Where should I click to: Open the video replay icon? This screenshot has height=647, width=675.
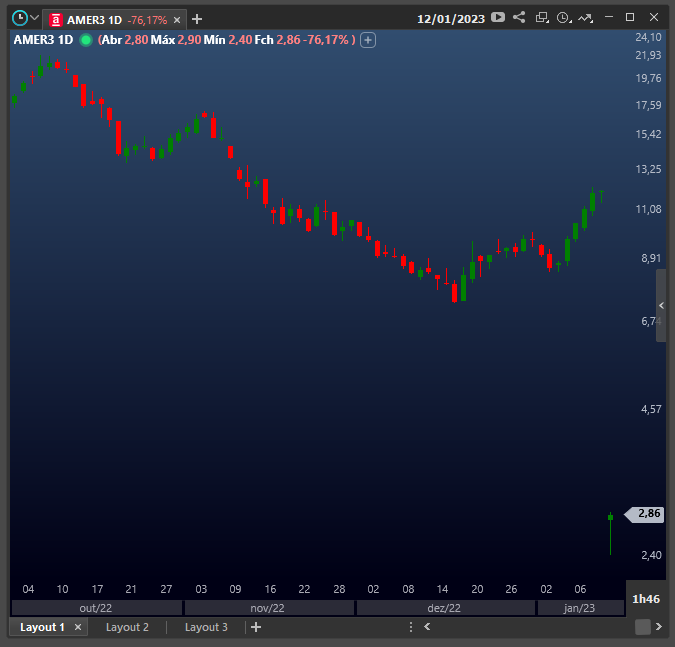(498, 17)
